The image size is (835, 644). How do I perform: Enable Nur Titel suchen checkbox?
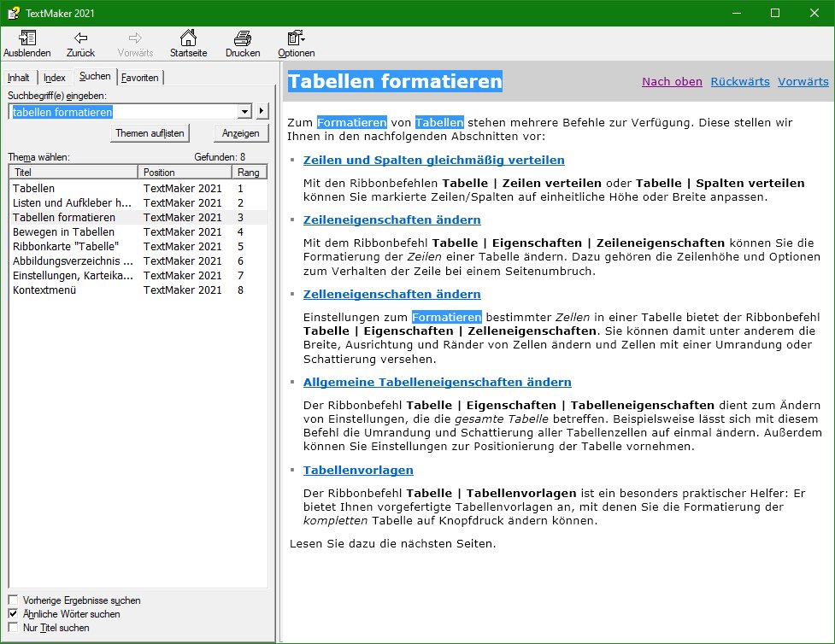tap(13, 628)
